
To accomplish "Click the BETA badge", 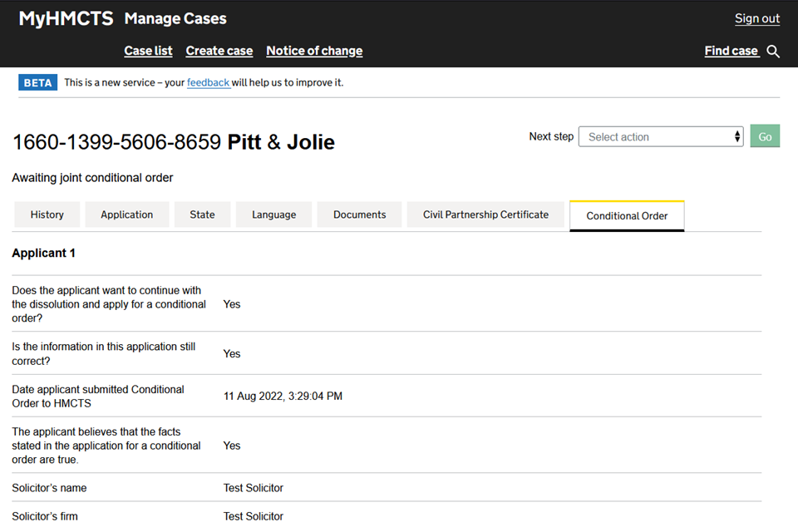I will pos(37,82).
